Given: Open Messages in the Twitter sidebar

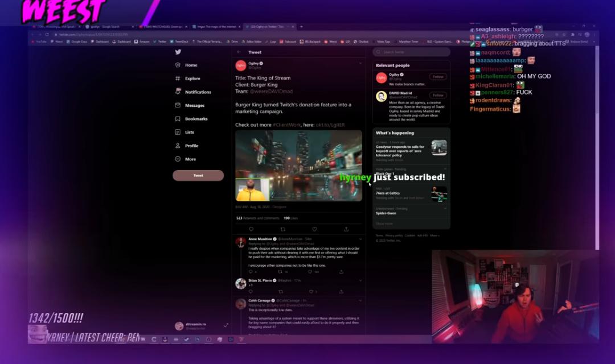Looking at the screenshot, I should click(x=190, y=105).
